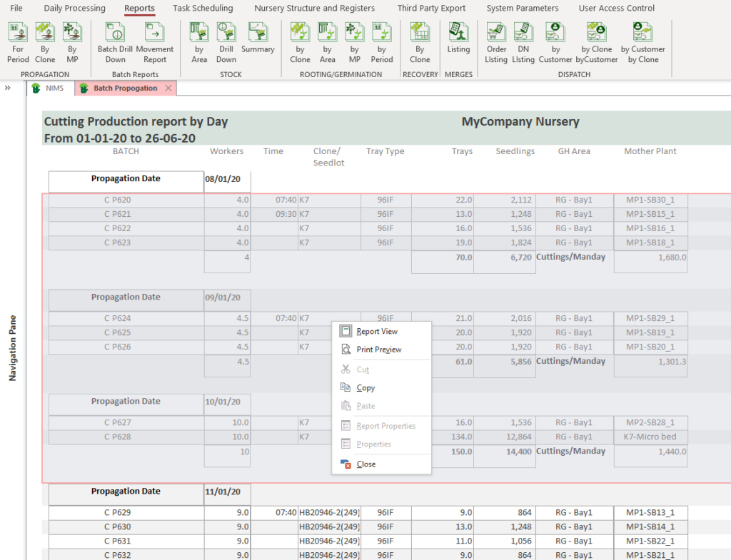Open the Daily Processing ribbon tab

pos(74,9)
